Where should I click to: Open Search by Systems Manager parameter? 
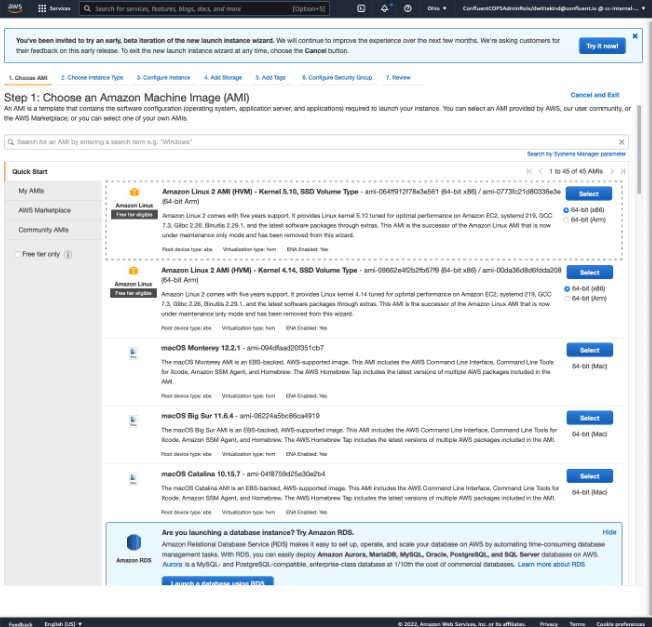pyautogui.click(x=576, y=154)
